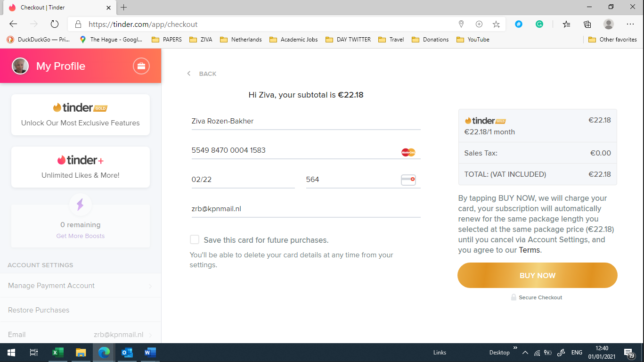Screen dimensions: 644x362
Task: Open the notification center icon
Action: [629, 353]
